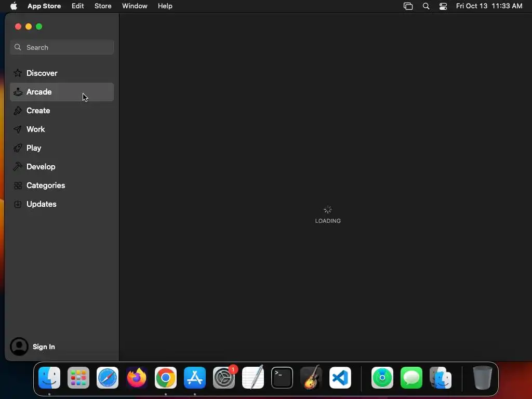Click the Arcade joystick icon

point(18,92)
